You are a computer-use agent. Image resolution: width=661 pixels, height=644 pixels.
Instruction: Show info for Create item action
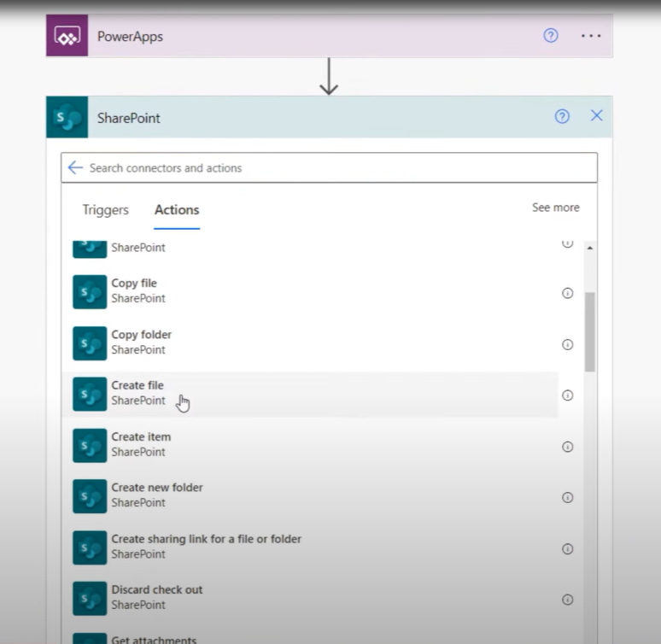(567, 447)
